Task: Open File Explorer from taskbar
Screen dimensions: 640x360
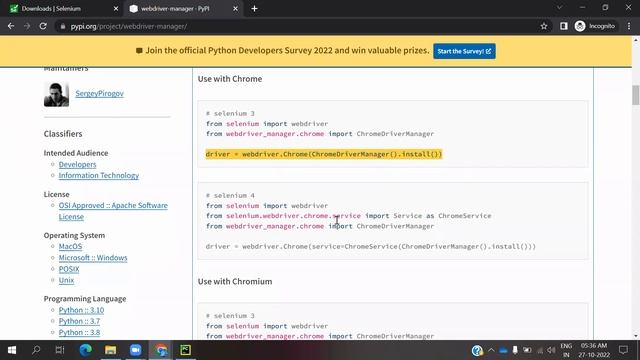Action: pos(110,350)
